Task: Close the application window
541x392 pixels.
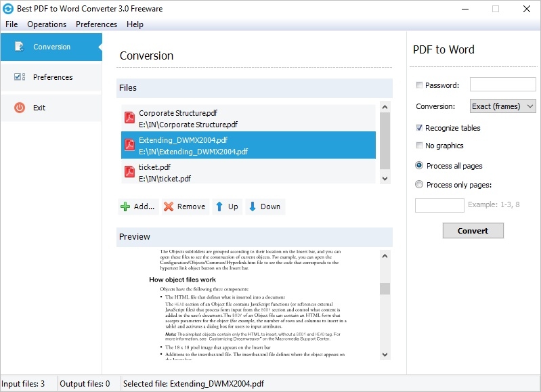Action: pyautogui.click(x=527, y=9)
